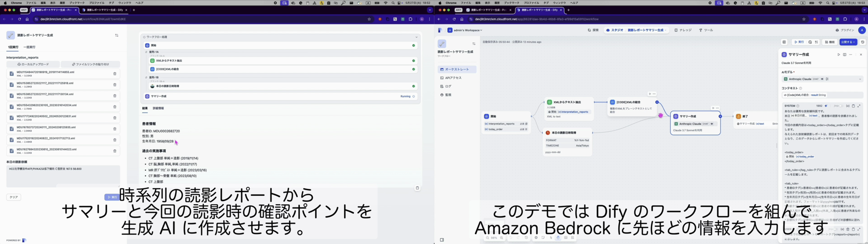Viewport: 868px width, 244px height.
Task: Go to 探索 explore page
Action: tap(593, 30)
